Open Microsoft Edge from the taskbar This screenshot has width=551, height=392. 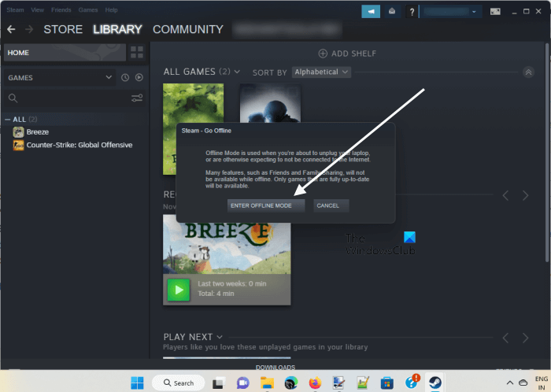291,383
